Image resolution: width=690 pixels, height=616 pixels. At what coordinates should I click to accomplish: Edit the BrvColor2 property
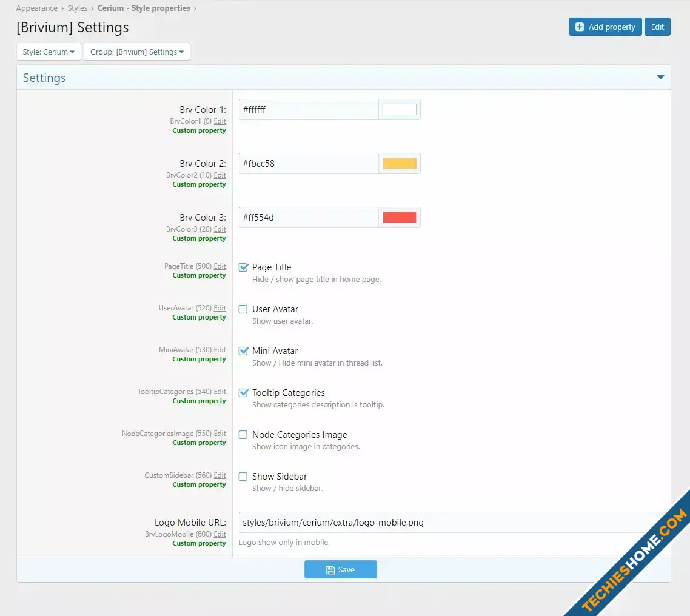point(219,175)
